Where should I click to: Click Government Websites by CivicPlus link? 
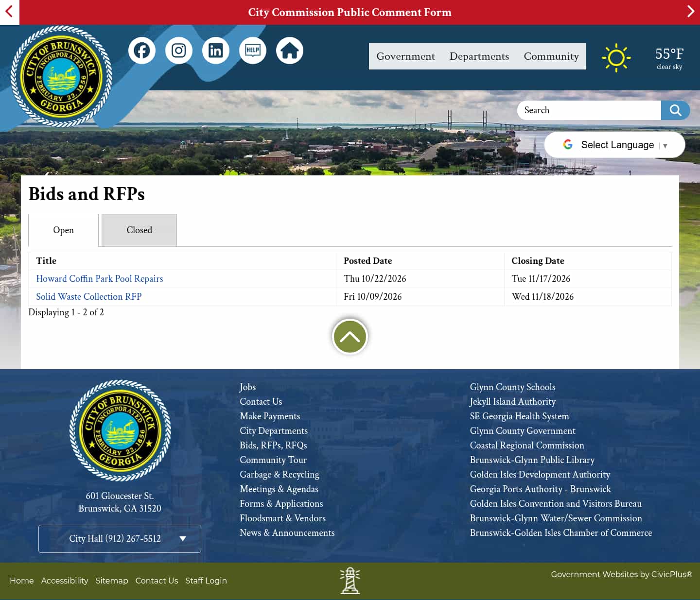pos(622,574)
